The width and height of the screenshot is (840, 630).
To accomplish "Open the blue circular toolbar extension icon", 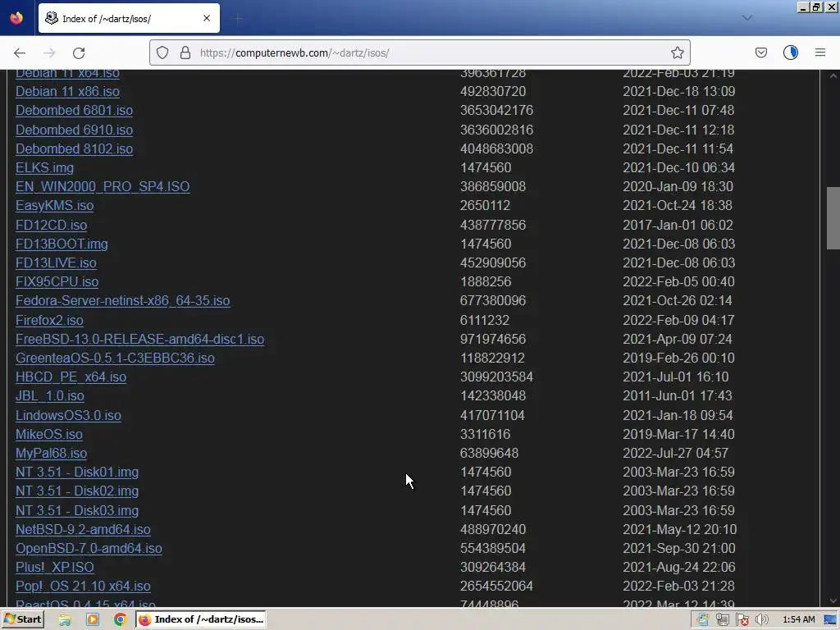I will click(x=790, y=52).
